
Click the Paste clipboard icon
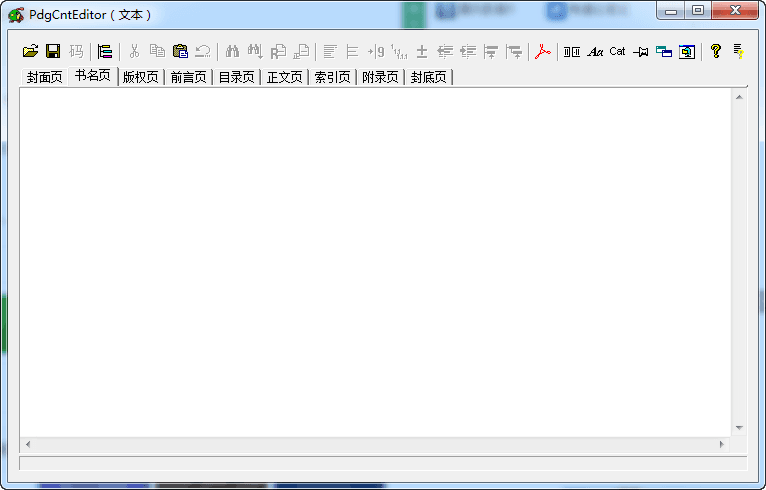coord(180,51)
